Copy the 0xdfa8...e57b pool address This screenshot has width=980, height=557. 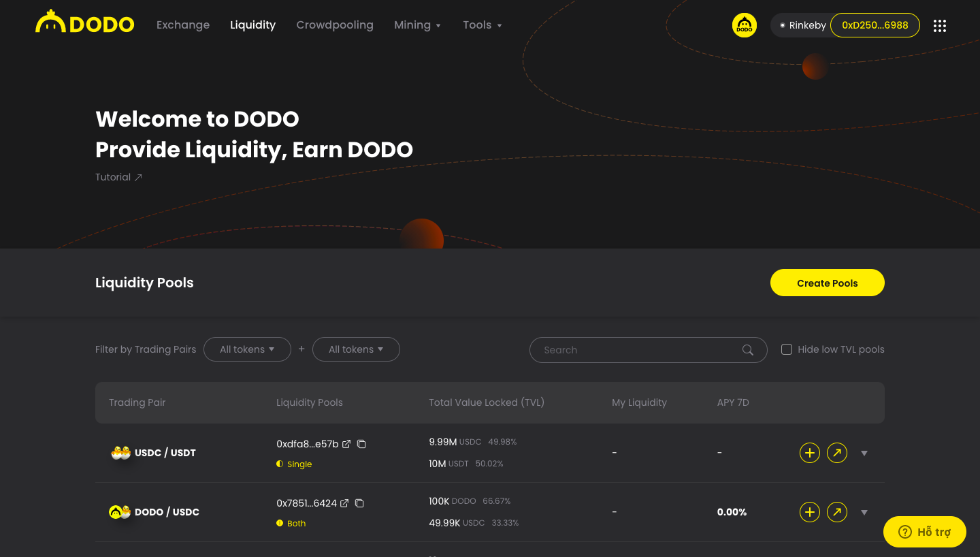(361, 444)
